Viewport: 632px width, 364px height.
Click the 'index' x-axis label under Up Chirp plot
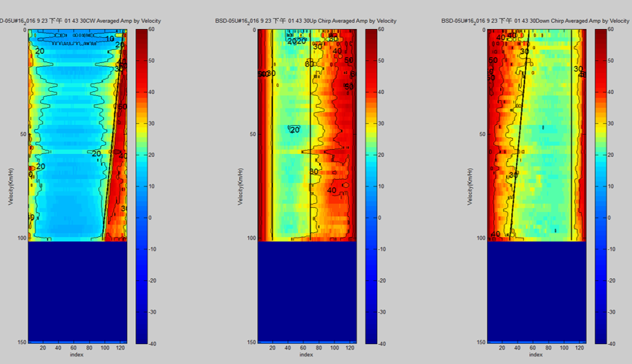[306, 355]
